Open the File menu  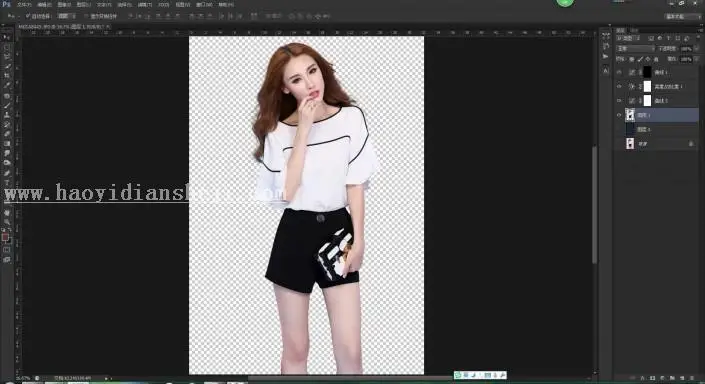[23, 4]
